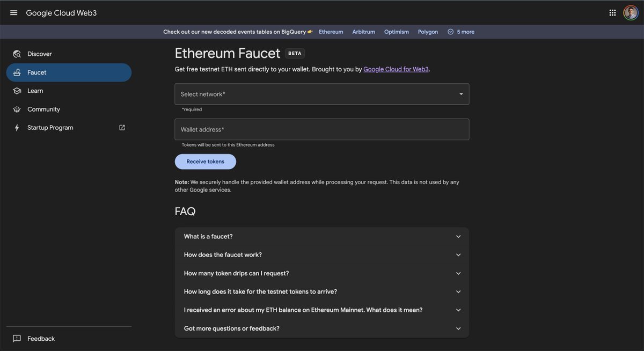Select the Faucet sidebar item
This screenshot has height=351, width=644.
click(69, 72)
